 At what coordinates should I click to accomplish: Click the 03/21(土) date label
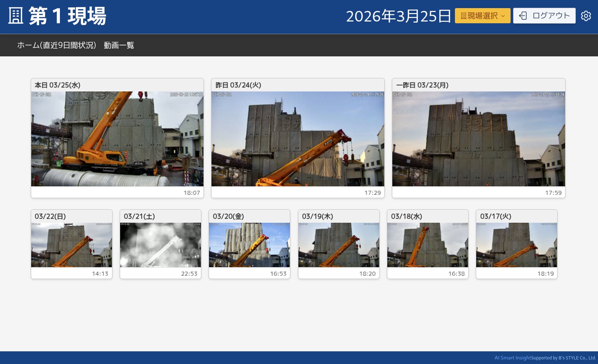139,216
